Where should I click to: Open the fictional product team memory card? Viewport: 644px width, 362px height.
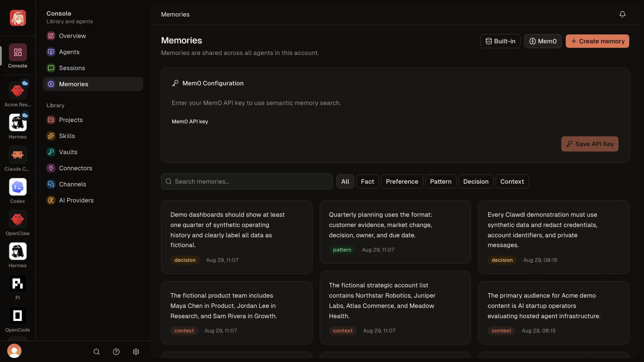point(237,313)
